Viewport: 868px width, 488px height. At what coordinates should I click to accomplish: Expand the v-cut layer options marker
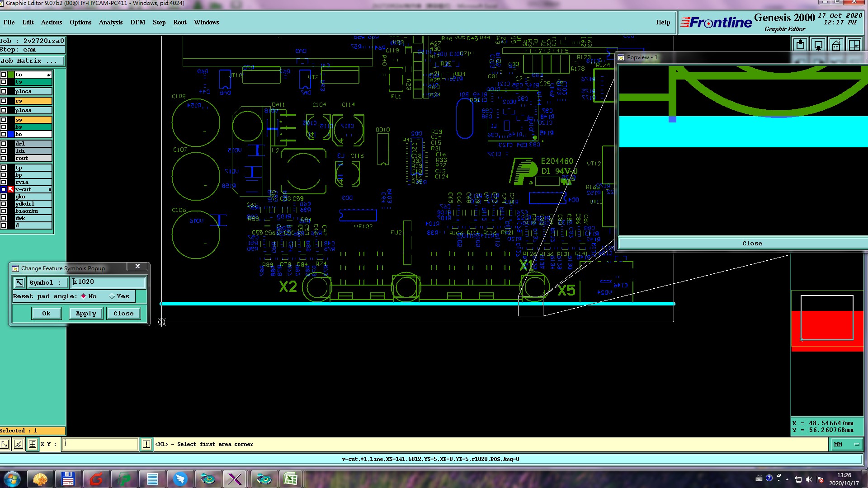click(50, 189)
